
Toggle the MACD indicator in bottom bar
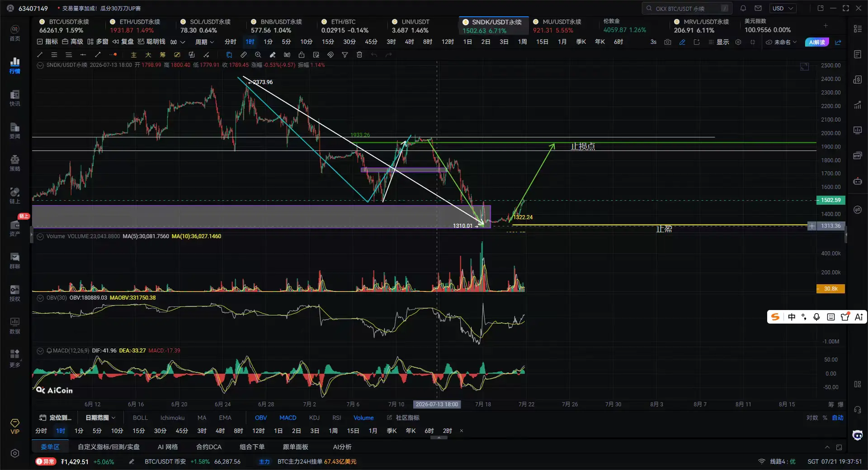pyautogui.click(x=288, y=418)
